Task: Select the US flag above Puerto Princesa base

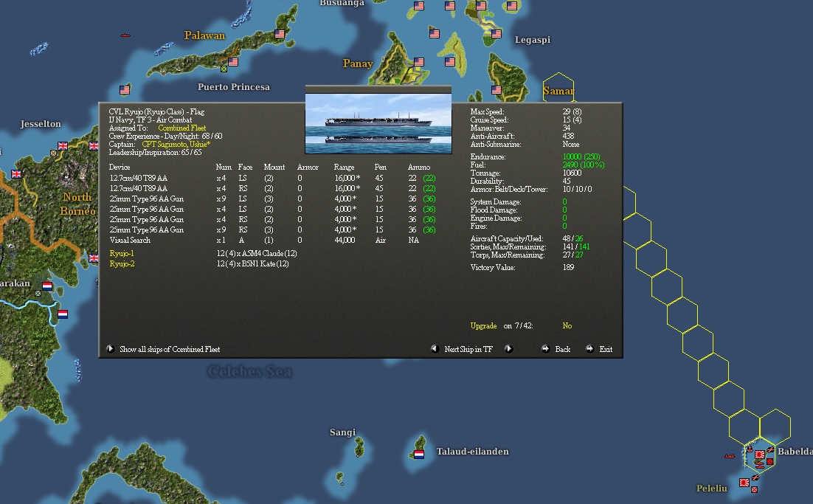Action: (233, 62)
